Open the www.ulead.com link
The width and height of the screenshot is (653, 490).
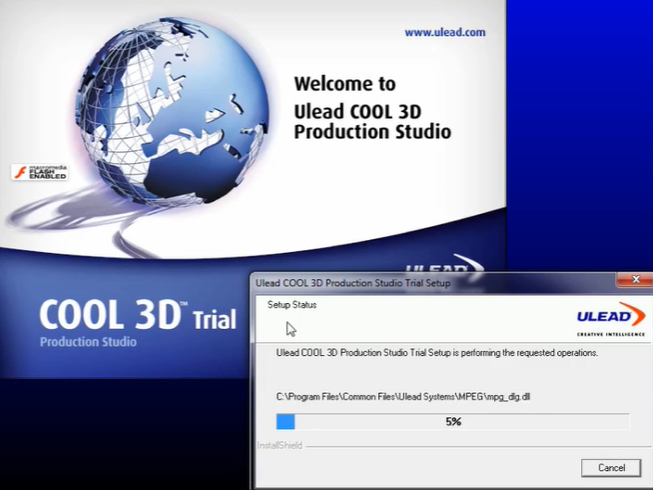[445, 32]
